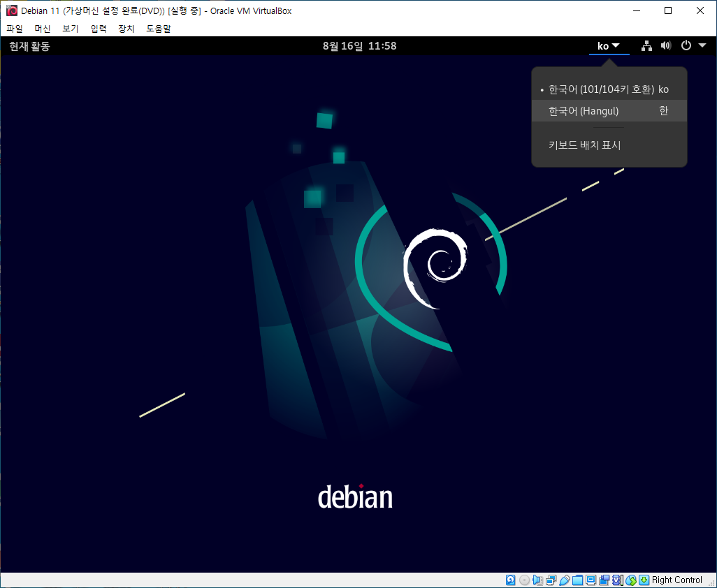Click the GNOME power icon
The width and height of the screenshot is (717, 588).
pyautogui.click(x=686, y=45)
